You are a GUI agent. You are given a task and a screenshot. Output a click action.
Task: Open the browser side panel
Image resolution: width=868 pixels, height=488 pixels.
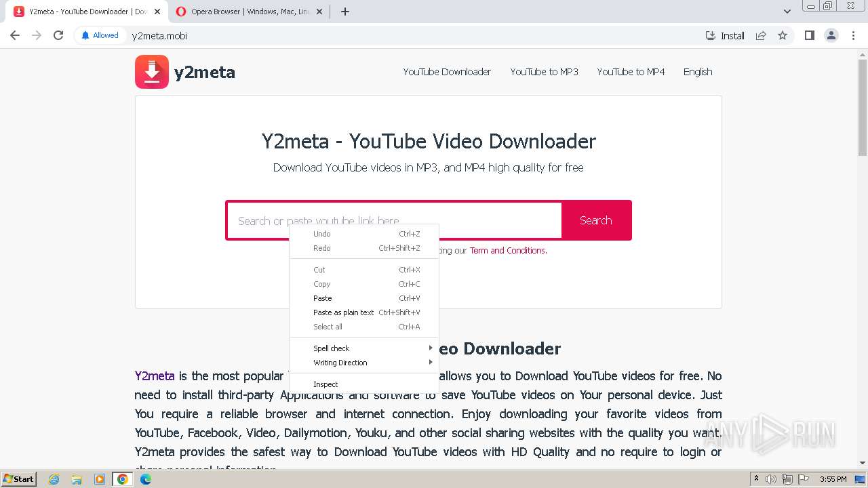tap(809, 35)
